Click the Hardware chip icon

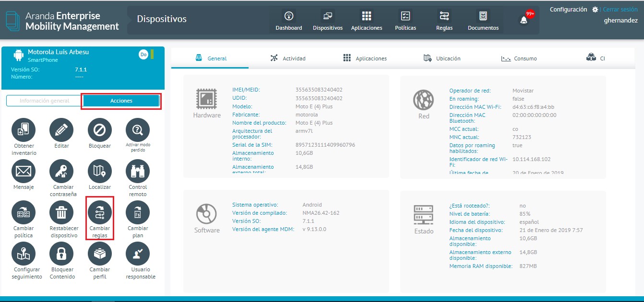click(207, 98)
